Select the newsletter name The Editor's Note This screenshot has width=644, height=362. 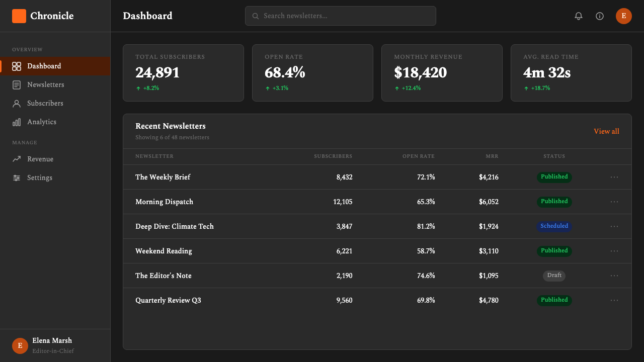point(164,276)
